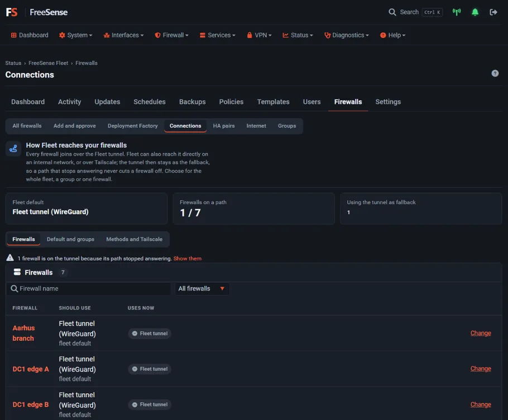Open Methods and Tailscale tab
The image size is (508, 420).
click(x=135, y=239)
